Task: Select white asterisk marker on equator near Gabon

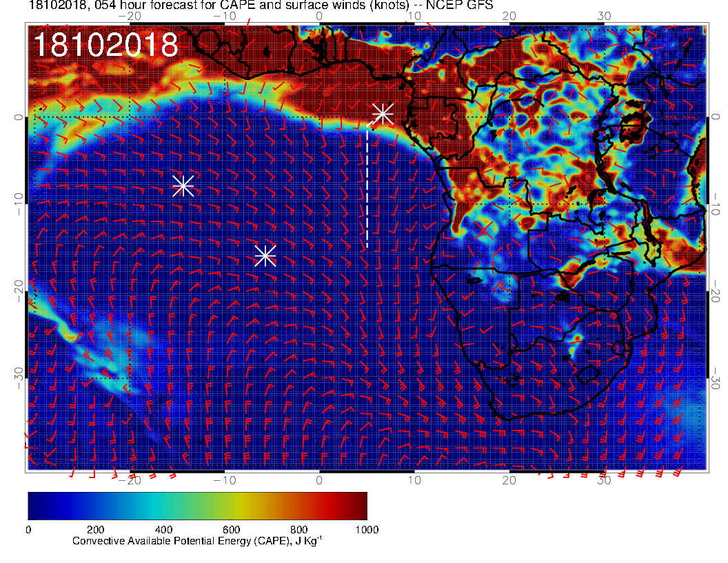Action: (383, 113)
